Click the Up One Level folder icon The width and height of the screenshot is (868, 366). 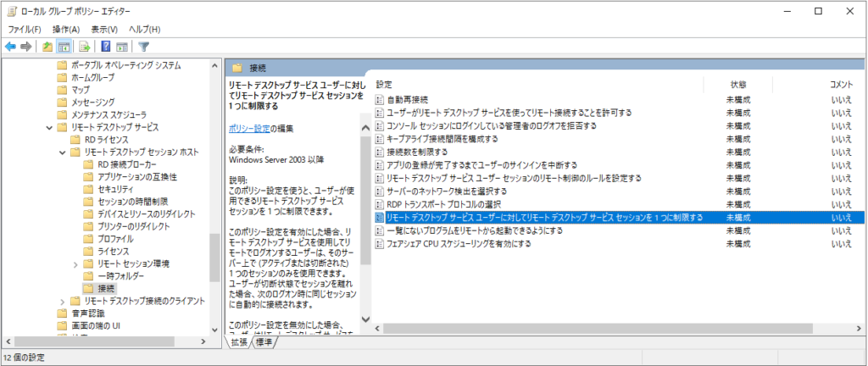point(47,47)
